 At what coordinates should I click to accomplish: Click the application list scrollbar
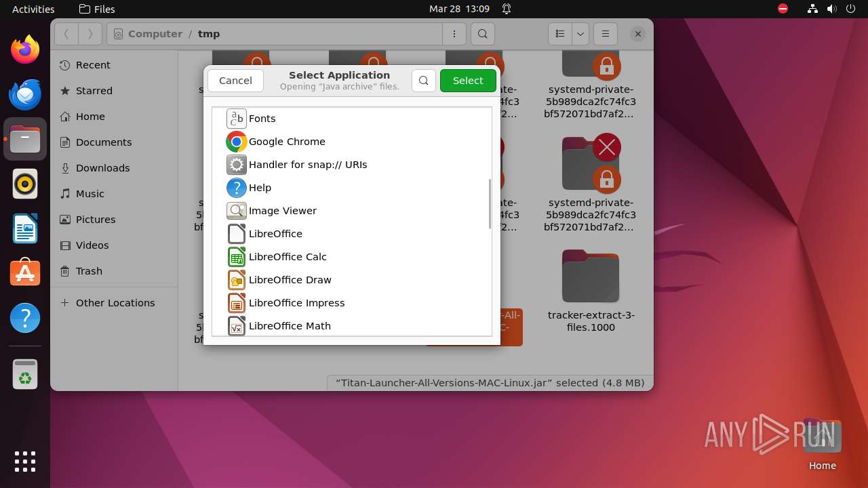489,204
